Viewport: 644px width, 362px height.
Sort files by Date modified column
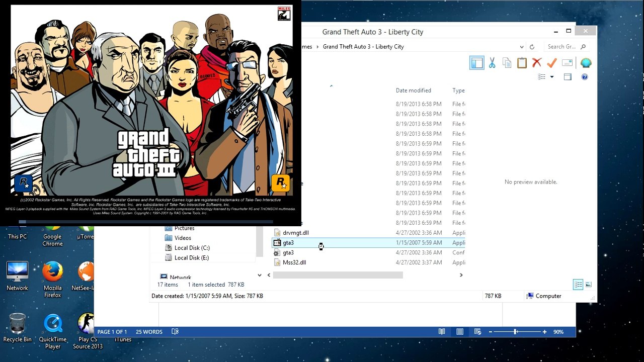pos(414,90)
